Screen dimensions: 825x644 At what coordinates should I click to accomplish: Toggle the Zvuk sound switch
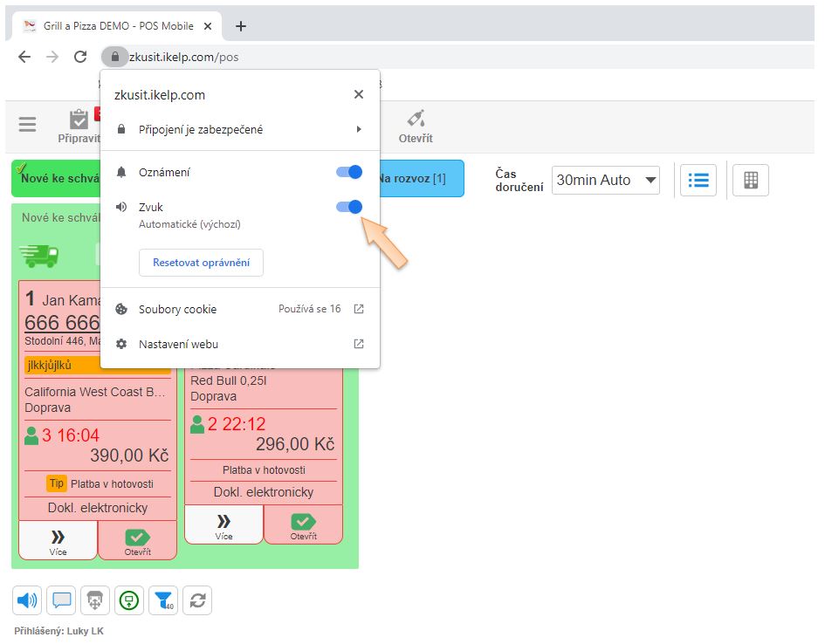[x=349, y=208]
